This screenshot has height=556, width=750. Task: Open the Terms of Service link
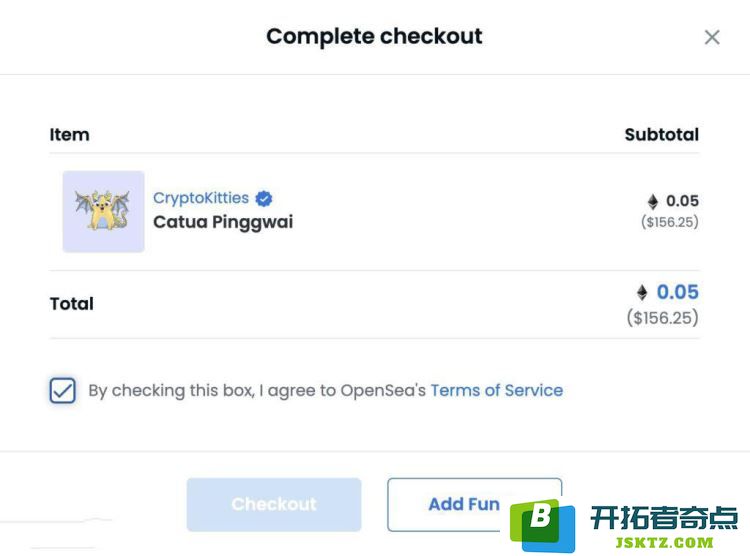(x=496, y=390)
